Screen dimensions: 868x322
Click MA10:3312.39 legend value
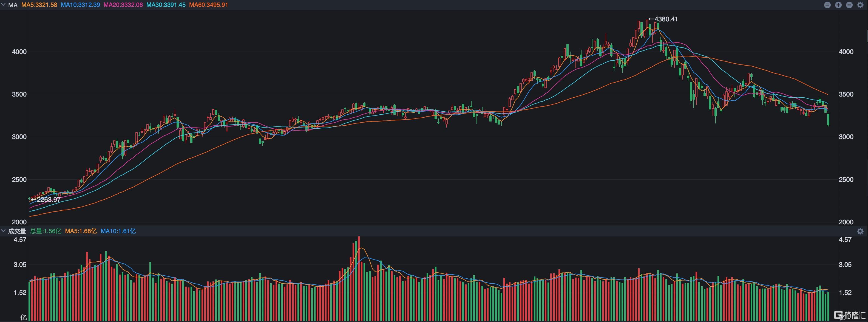coord(80,5)
